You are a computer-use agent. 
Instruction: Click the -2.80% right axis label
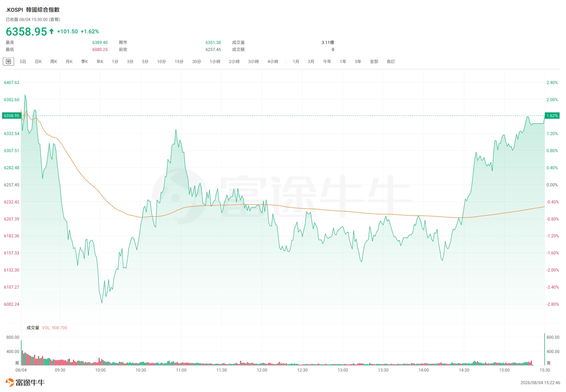[553, 304]
